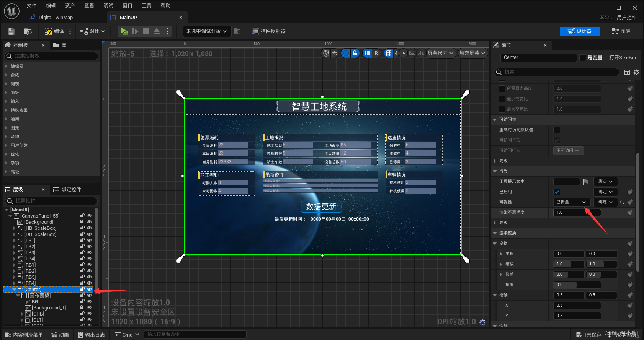Open DPI scale settings gear in viewport
644x340 pixels.
coord(482,322)
